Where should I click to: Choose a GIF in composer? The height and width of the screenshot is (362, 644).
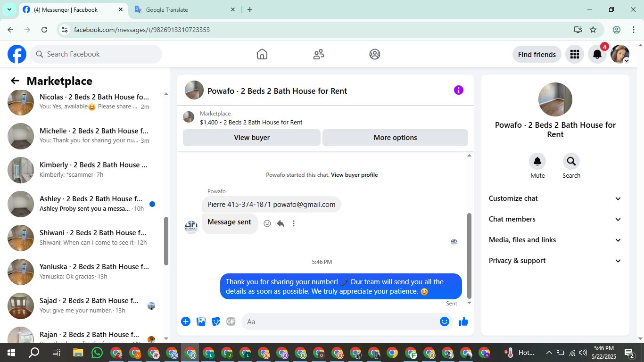231,321
